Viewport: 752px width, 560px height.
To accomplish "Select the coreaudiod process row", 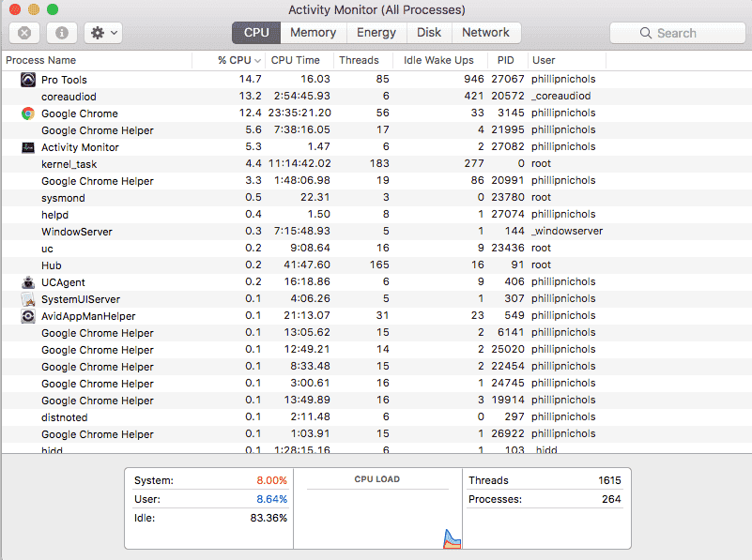I will (x=377, y=97).
